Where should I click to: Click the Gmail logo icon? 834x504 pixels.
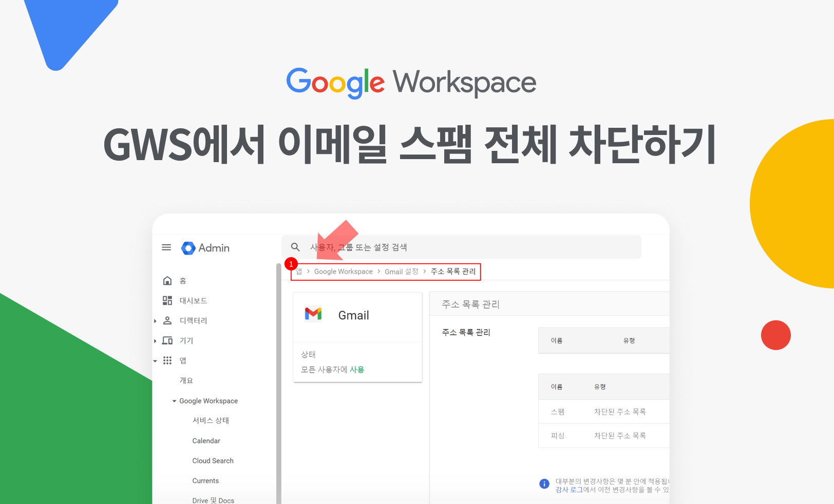point(313,314)
